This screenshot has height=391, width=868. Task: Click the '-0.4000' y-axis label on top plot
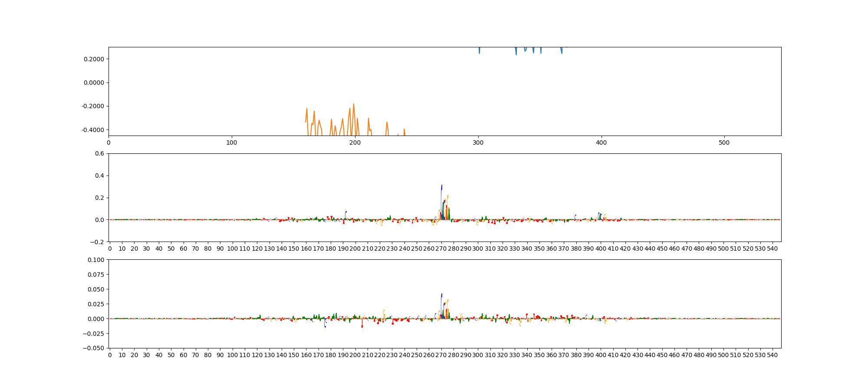click(x=93, y=130)
